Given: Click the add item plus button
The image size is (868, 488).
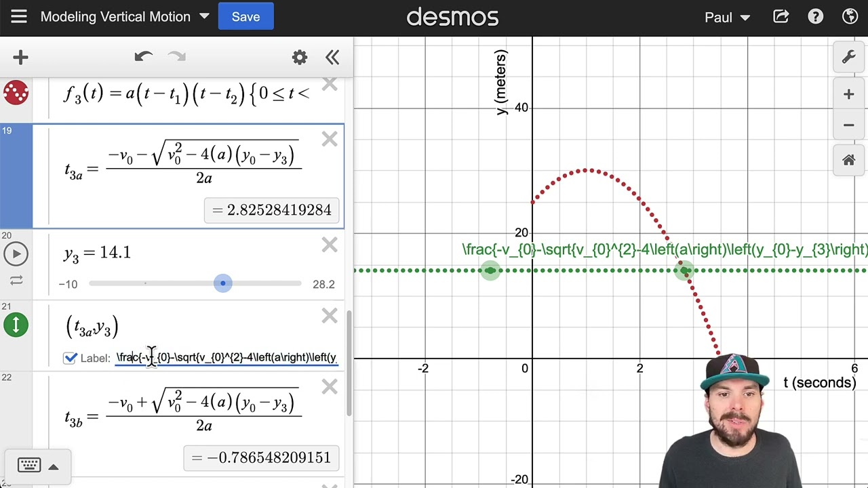Looking at the screenshot, I should point(20,58).
